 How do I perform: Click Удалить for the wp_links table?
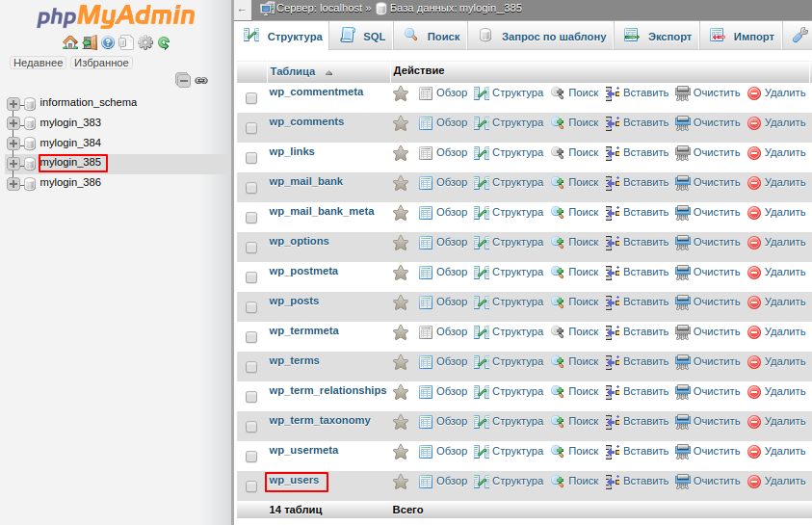click(776, 152)
